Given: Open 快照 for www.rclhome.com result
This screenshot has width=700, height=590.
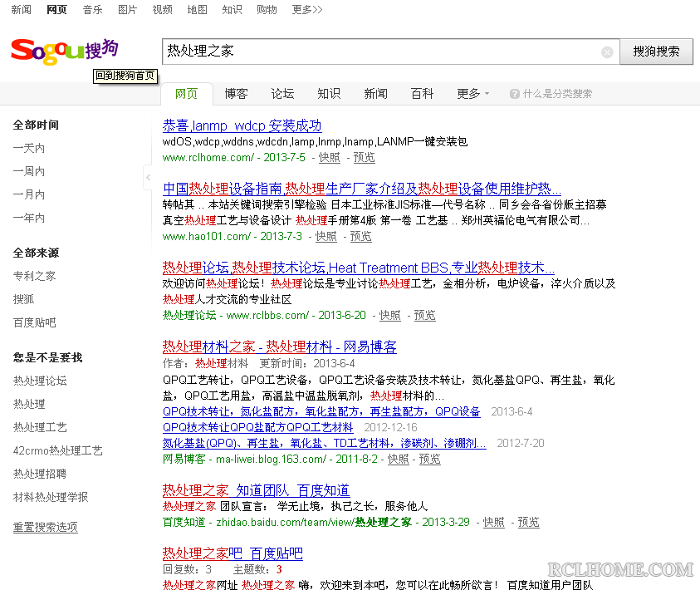Looking at the screenshot, I should pos(330,158).
